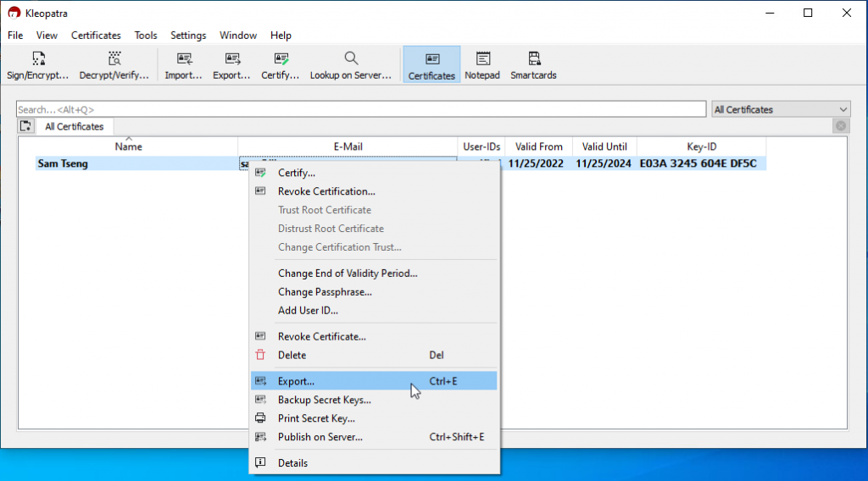
Task: Click the Import toolbar button
Action: [x=183, y=65]
